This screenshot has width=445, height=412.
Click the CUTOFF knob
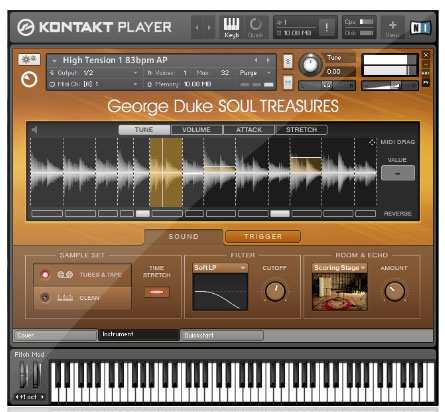[x=275, y=291]
